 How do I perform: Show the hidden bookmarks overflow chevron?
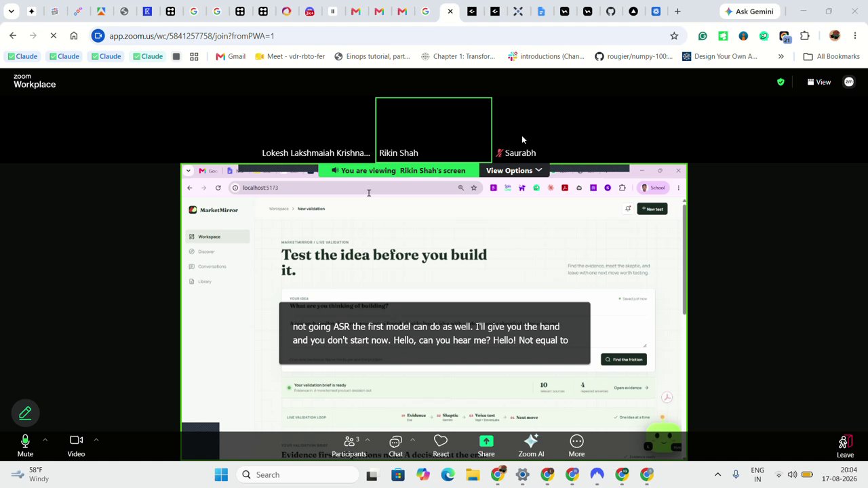coord(781,56)
